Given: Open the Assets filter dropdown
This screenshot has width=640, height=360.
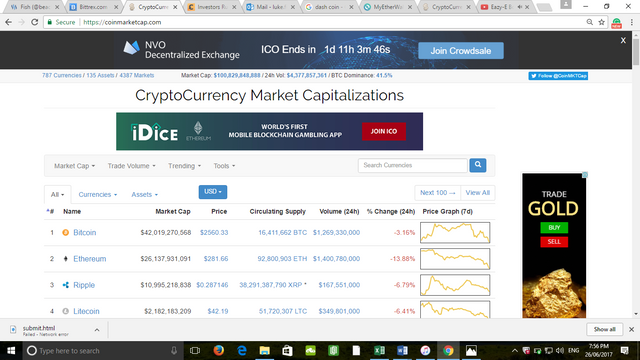Looking at the screenshot, I should click(x=144, y=195).
